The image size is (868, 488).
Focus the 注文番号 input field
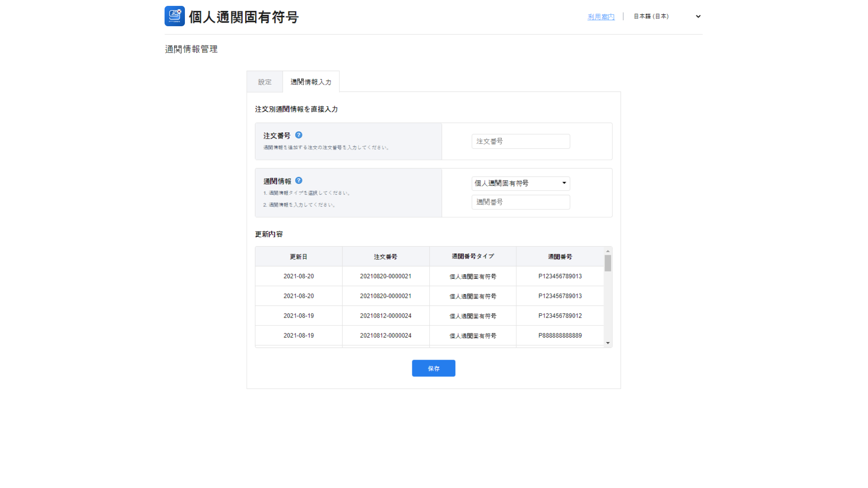point(520,141)
